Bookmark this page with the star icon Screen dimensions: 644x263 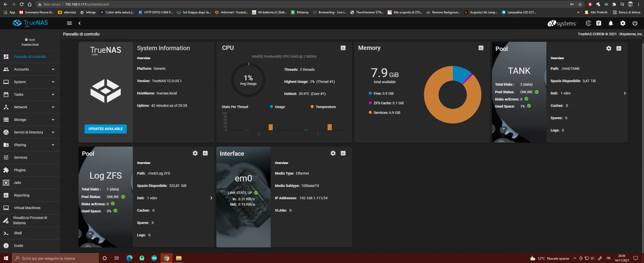pos(580,4)
